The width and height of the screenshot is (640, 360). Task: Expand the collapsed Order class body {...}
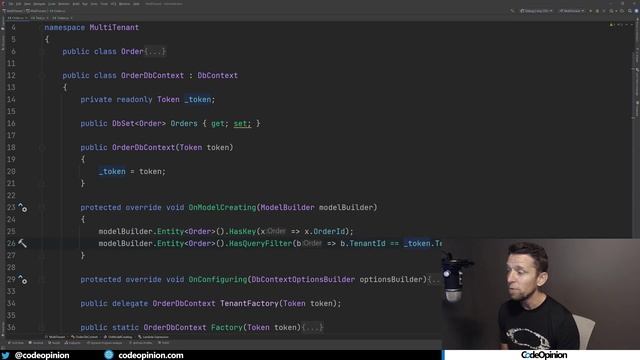(155, 51)
